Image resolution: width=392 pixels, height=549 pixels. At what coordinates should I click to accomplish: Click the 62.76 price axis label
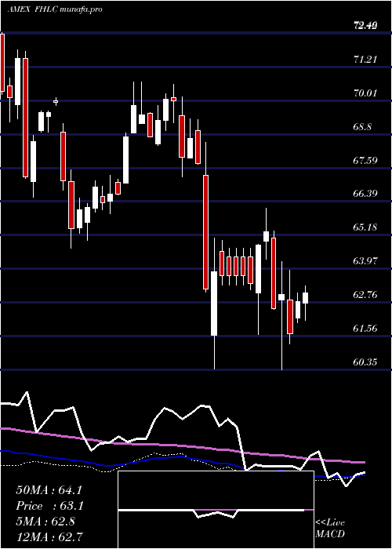tap(365, 295)
